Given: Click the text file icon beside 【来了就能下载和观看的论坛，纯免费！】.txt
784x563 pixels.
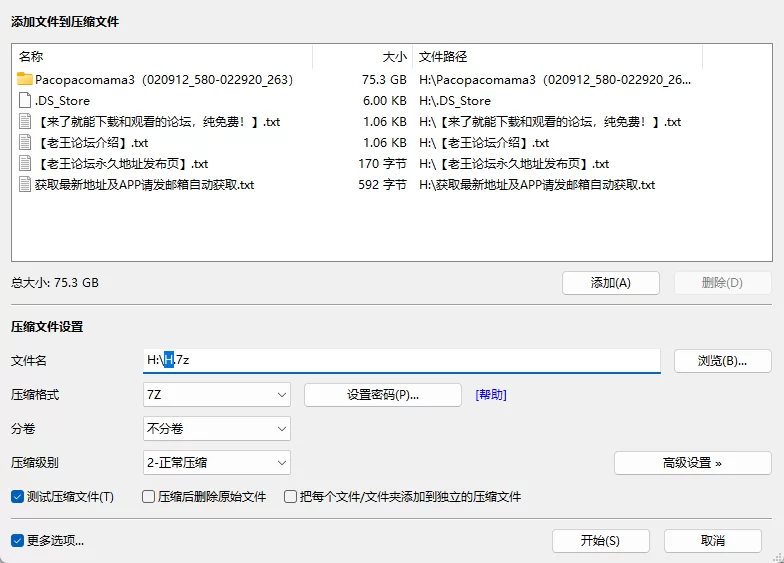Looking at the screenshot, I should [24, 122].
